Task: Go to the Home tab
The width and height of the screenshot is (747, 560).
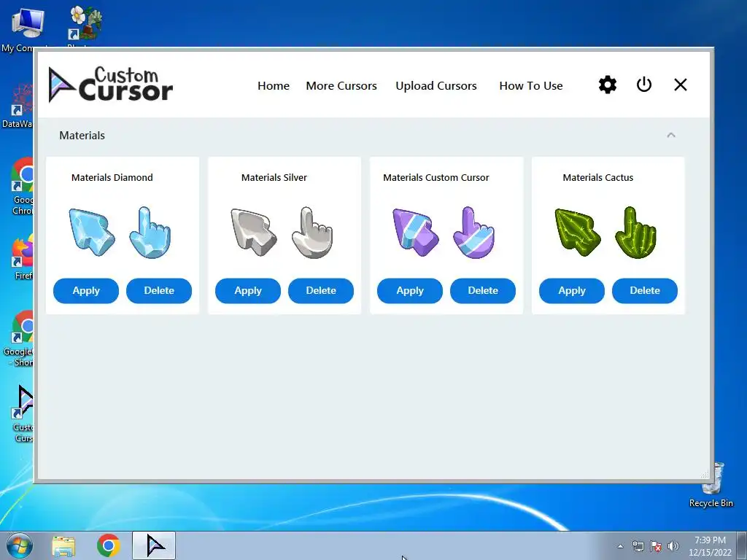Action: pyautogui.click(x=274, y=86)
